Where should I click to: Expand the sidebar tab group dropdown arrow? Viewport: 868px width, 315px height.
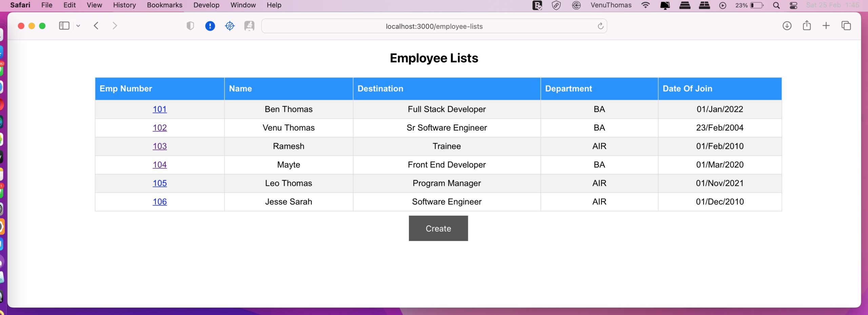[78, 26]
